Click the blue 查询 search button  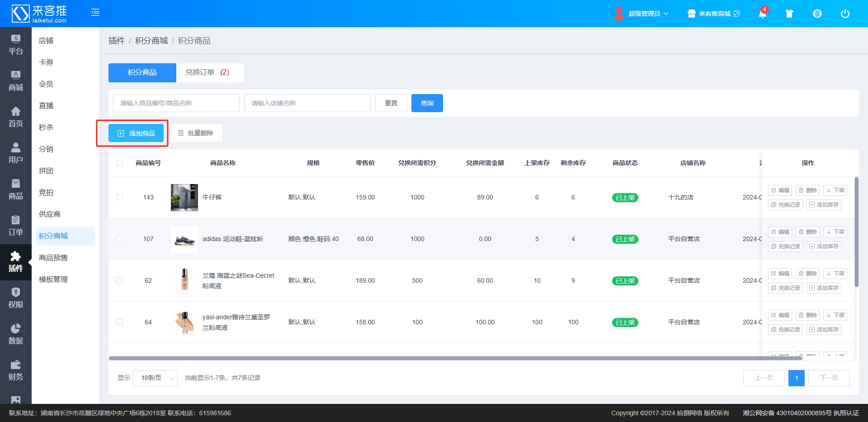[x=427, y=103]
